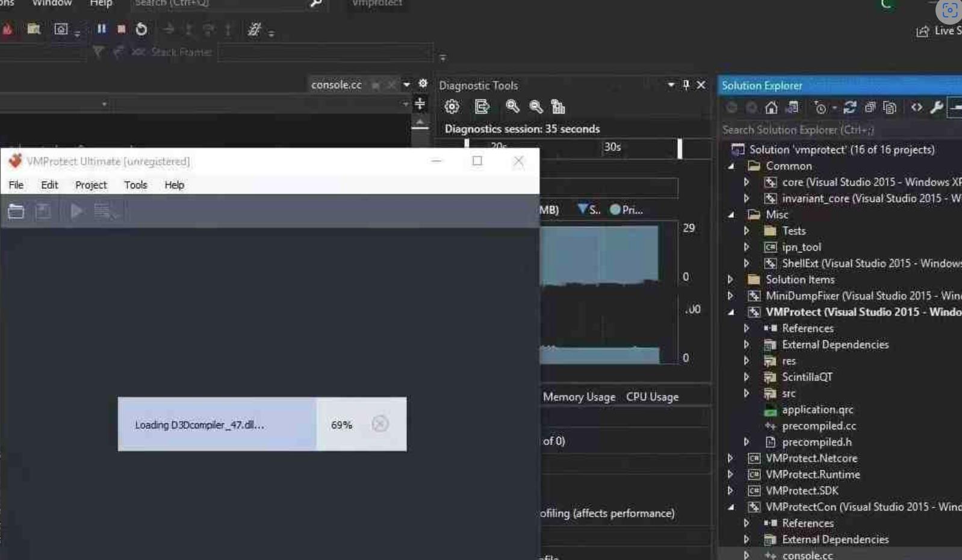Select VMProtectCon project
Screen dimensions: 962x560
pyautogui.click(x=863, y=507)
